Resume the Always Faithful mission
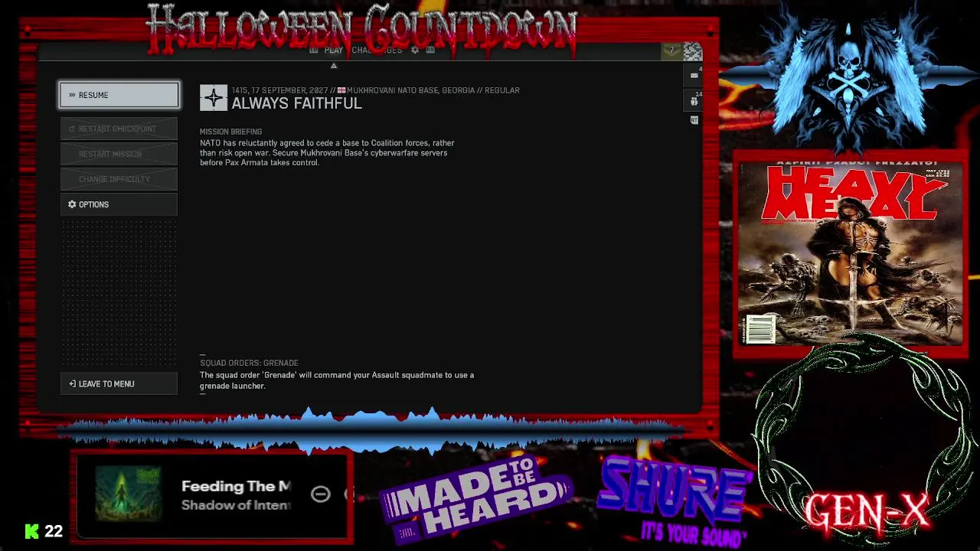This screenshot has height=551, width=980. click(x=119, y=95)
